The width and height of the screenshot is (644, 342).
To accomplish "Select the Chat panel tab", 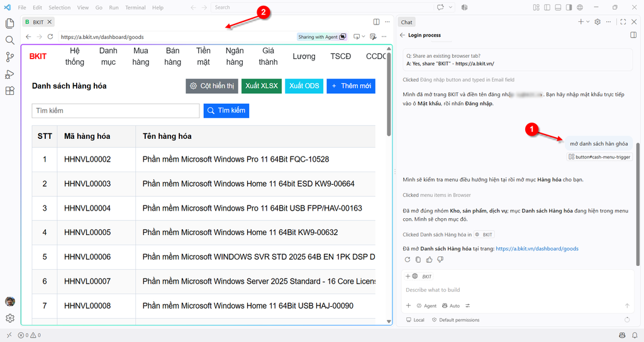I will point(407,22).
